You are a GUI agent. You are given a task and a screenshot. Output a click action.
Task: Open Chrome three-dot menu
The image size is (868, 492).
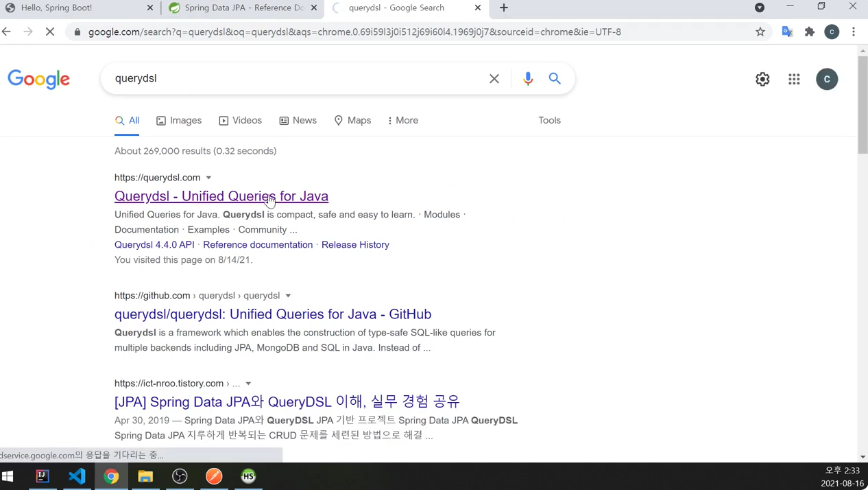[854, 32]
